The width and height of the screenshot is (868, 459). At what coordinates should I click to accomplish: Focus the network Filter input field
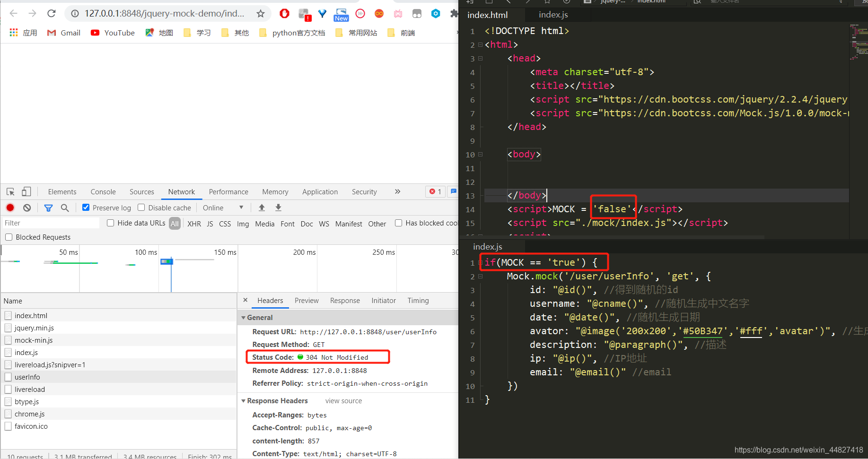pyautogui.click(x=51, y=223)
